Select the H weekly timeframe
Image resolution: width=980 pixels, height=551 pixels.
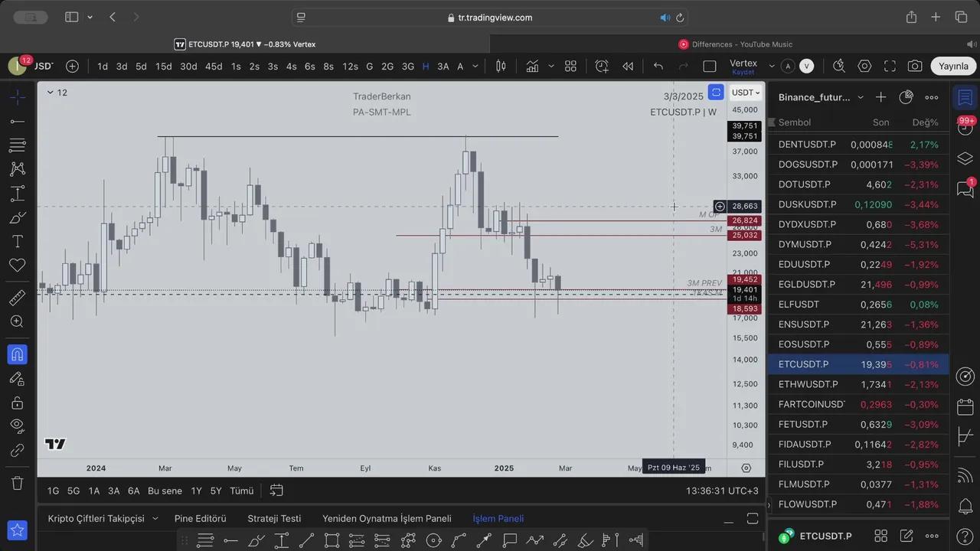(x=426, y=67)
